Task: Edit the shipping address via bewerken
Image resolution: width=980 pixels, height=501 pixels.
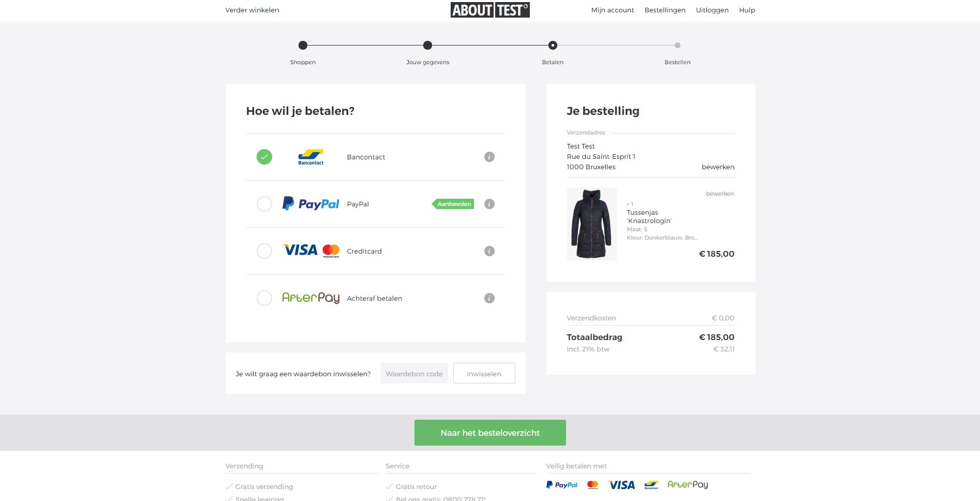Action: (718, 167)
